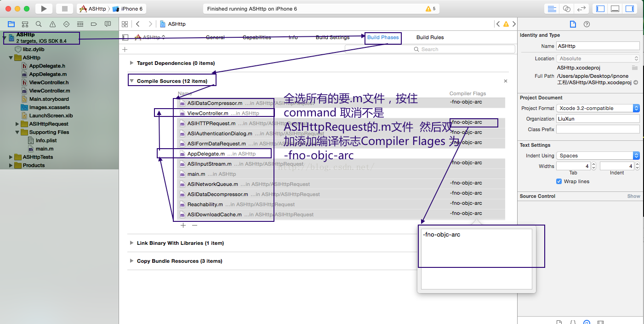Go back in editor history

click(138, 24)
